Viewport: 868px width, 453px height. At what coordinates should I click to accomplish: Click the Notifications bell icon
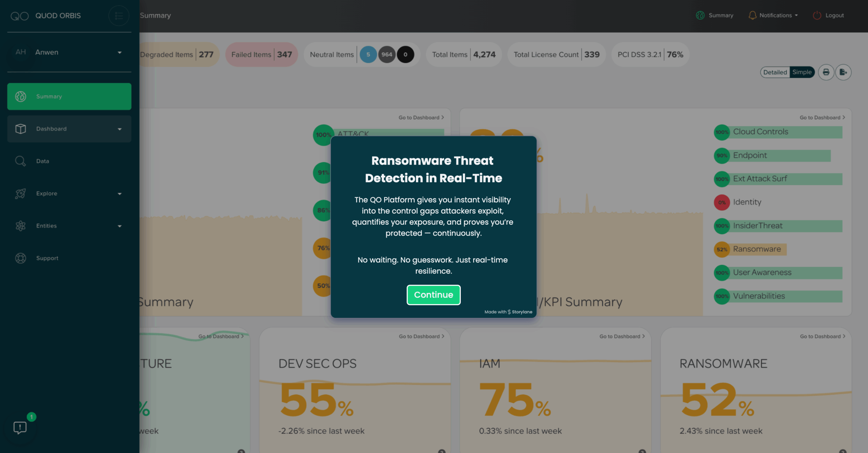point(752,15)
